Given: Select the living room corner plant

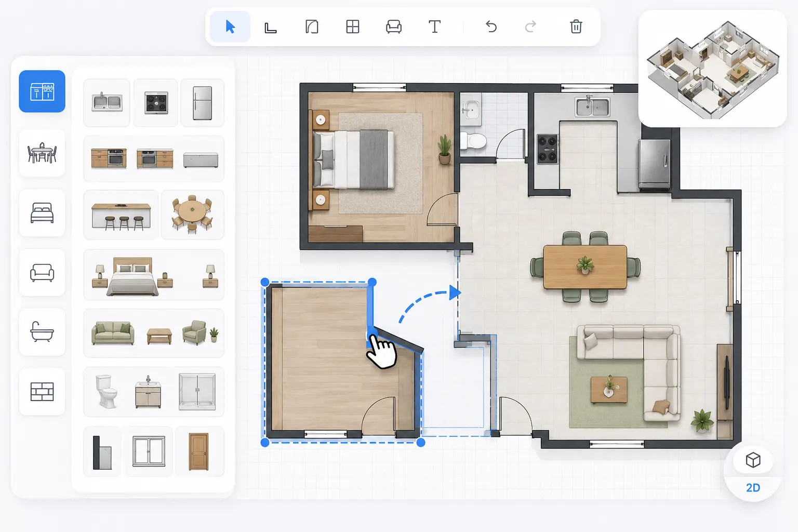Looking at the screenshot, I should (x=702, y=420).
